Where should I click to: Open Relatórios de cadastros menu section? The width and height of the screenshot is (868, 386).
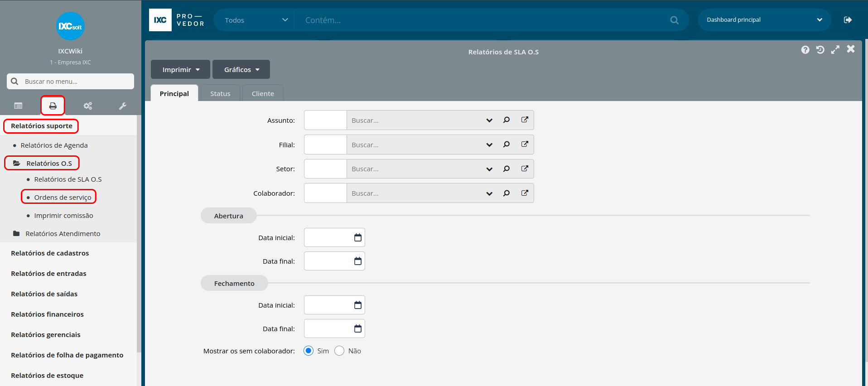(x=50, y=253)
